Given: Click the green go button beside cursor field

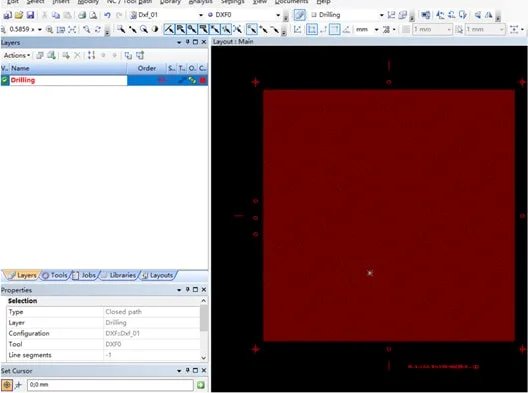Looking at the screenshot, I should [201, 385].
